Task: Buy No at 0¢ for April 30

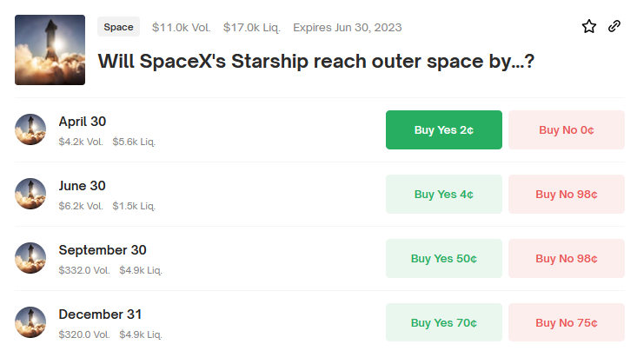Action: (x=567, y=130)
